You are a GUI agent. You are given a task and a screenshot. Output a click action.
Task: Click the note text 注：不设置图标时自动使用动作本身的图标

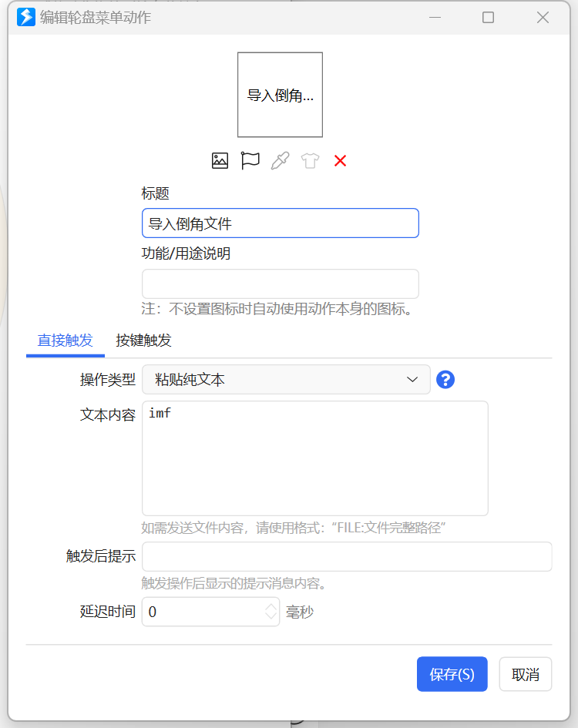click(x=277, y=309)
